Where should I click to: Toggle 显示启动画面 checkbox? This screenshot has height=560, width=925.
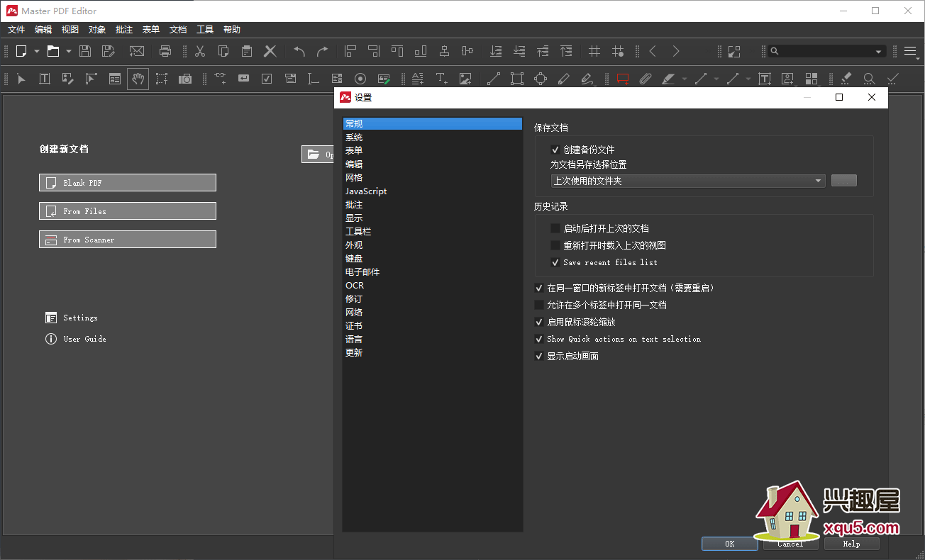click(538, 356)
